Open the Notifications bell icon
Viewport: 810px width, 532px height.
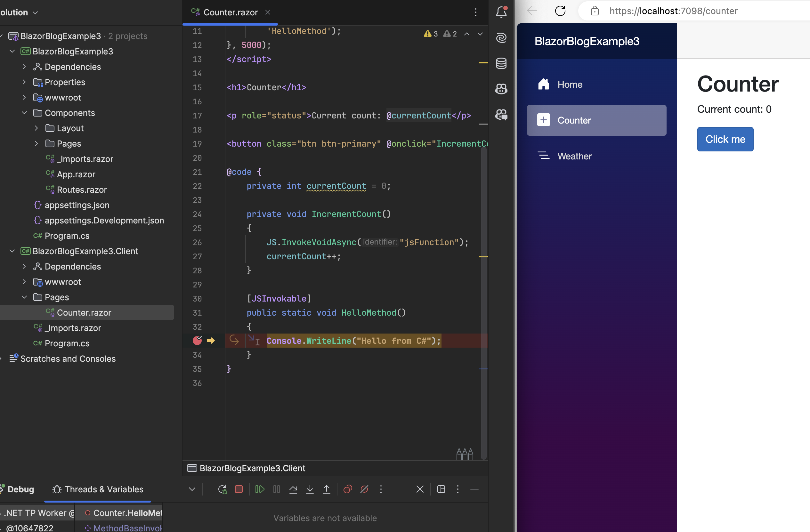click(501, 12)
